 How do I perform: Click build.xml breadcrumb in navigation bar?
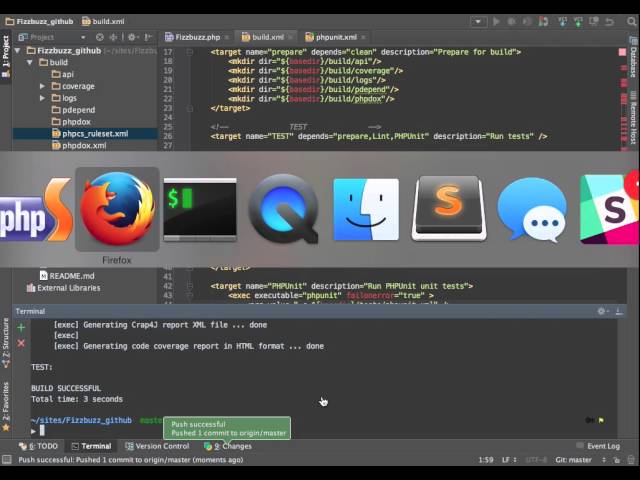pos(103,21)
